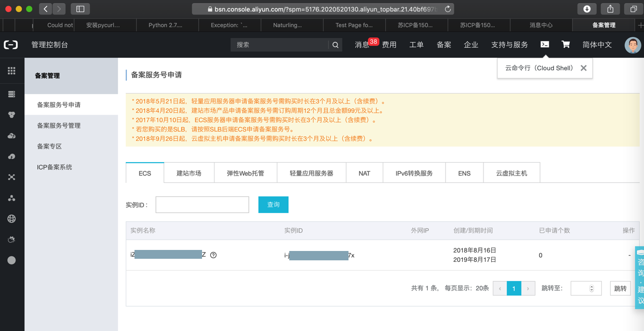Toggle the Safari sidebar button
The height and width of the screenshot is (331, 644).
(x=80, y=9)
